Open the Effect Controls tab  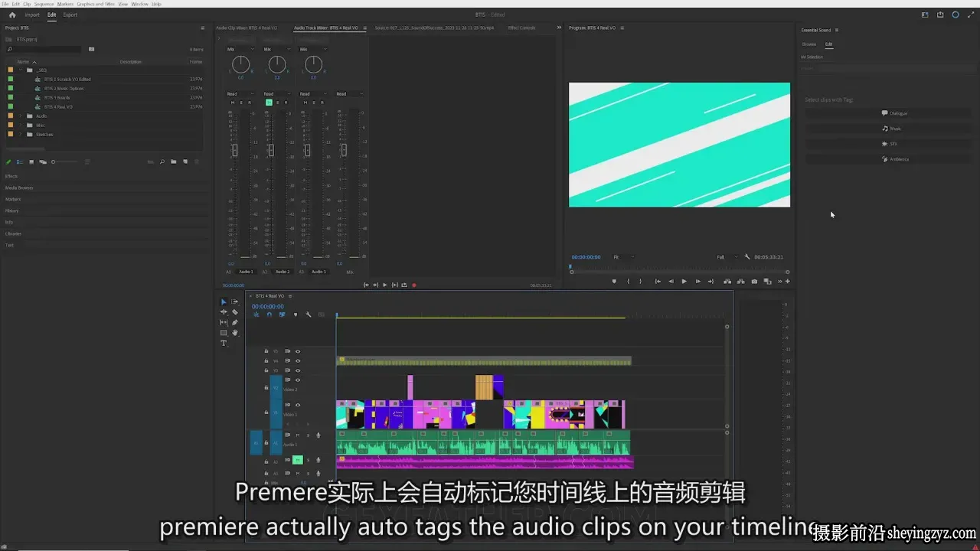[522, 28]
